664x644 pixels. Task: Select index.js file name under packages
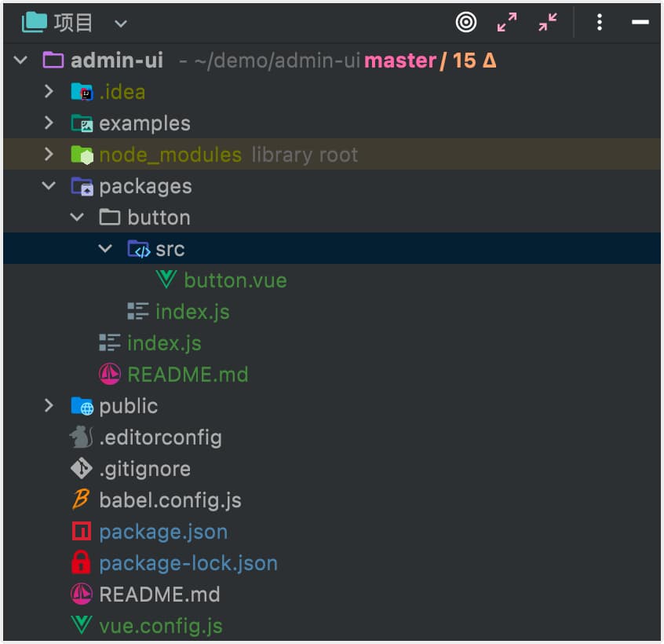[164, 344]
